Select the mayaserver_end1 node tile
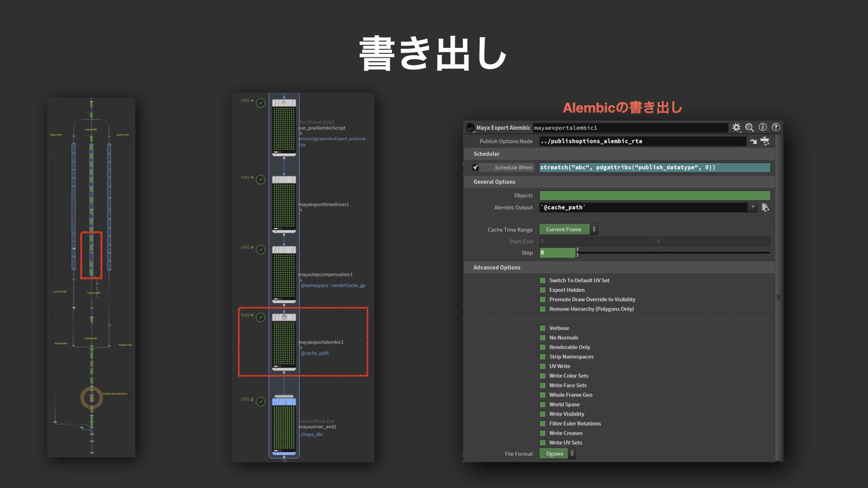The height and width of the screenshot is (488, 868). pos(284,426)
